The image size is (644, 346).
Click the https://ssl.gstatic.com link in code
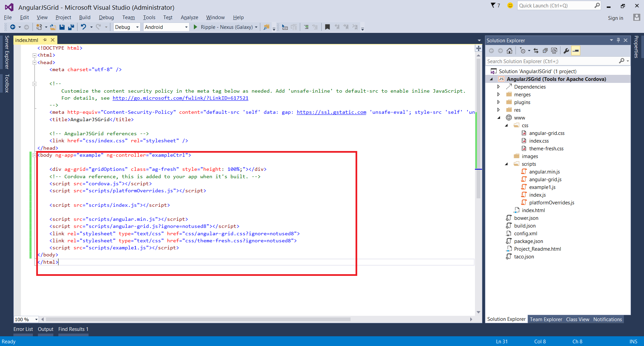pos(331,112)
